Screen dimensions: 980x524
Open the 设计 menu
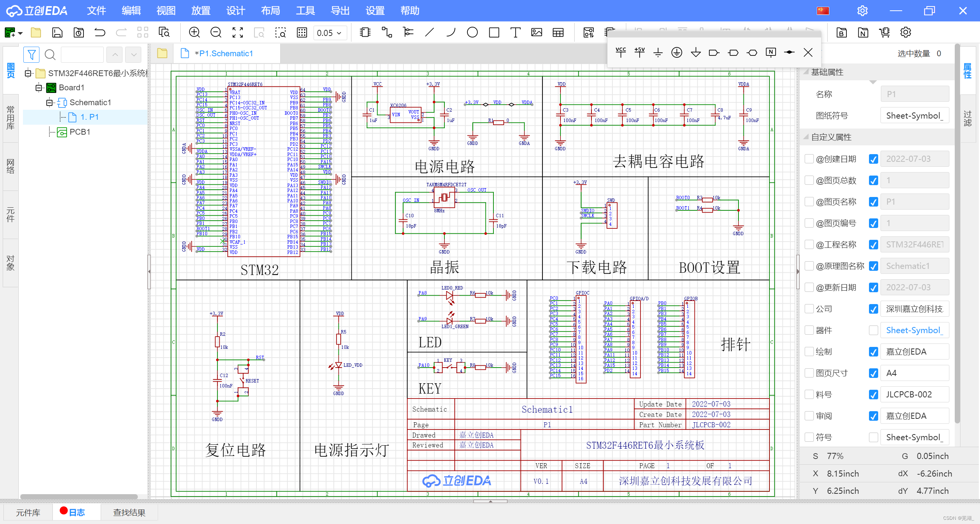235,11
